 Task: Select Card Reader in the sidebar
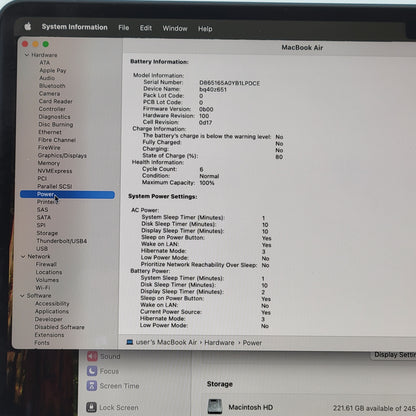coord(55,101)
